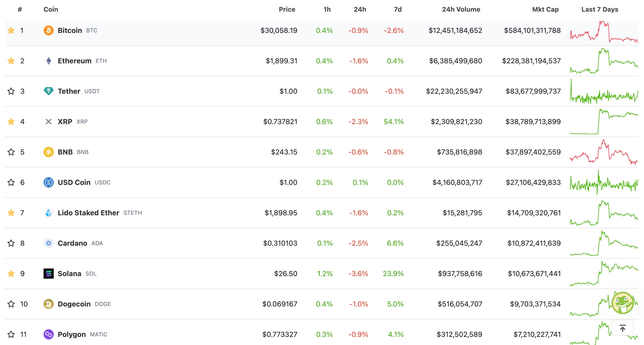Select Tether 24h volume $22,230,255,947

pyautogui.click(x=454, y=91)
